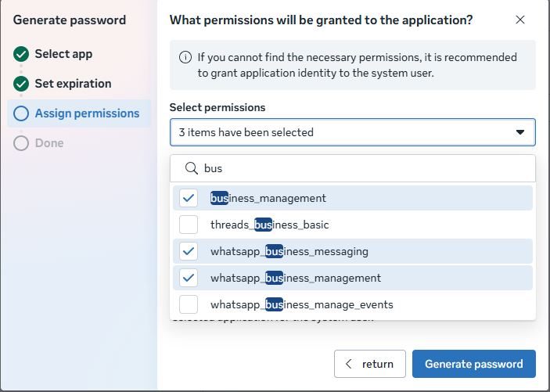Click the info icon in the notice banner

pyautogui.click(x=185, y=58)
